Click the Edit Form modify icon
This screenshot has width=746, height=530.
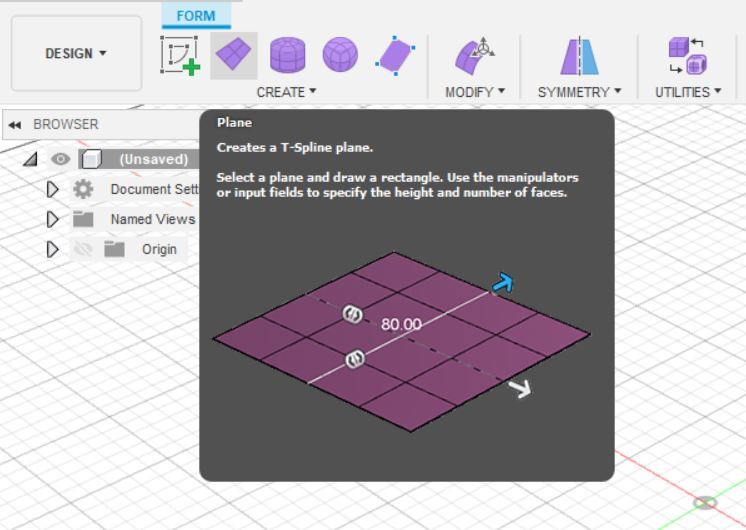tap(474, 56)
